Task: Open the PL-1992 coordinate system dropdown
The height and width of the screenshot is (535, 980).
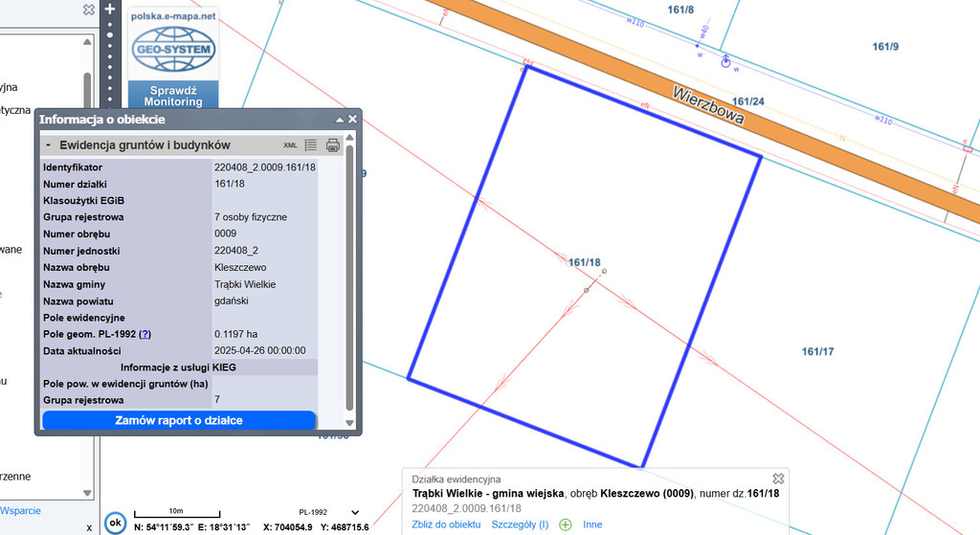Action: 355,512
